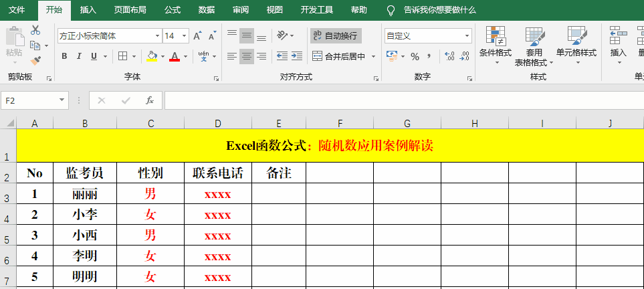Increase font size with large A
This screenshot has height=289, width=644.
pos(197,36)
